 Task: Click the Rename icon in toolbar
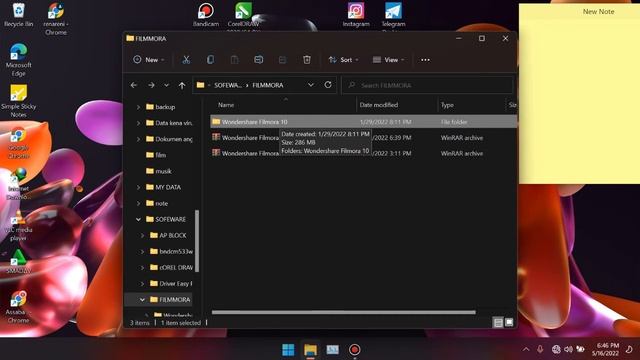258,60
